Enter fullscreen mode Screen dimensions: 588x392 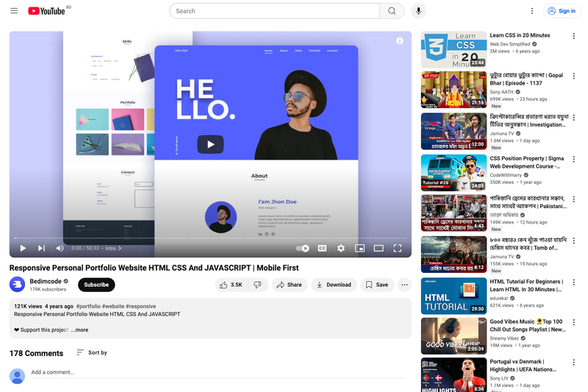tap(398, 249)
